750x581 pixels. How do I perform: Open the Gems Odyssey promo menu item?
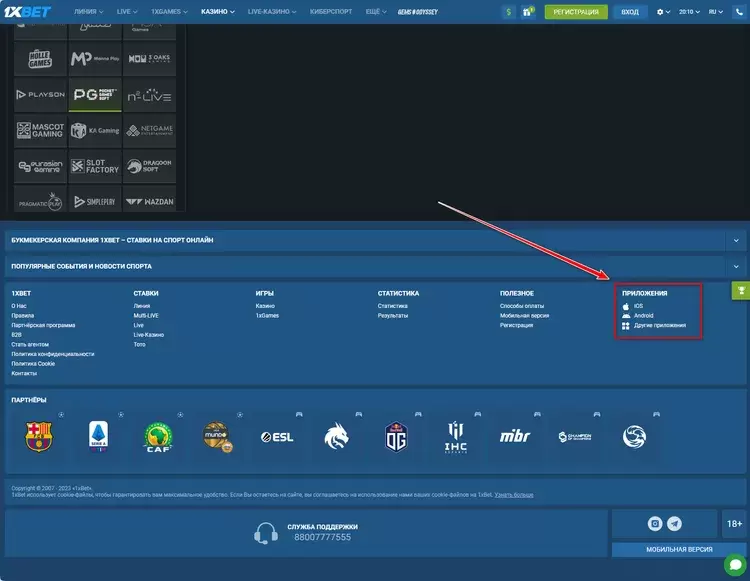pyautogui.click(x=418, y=11)
